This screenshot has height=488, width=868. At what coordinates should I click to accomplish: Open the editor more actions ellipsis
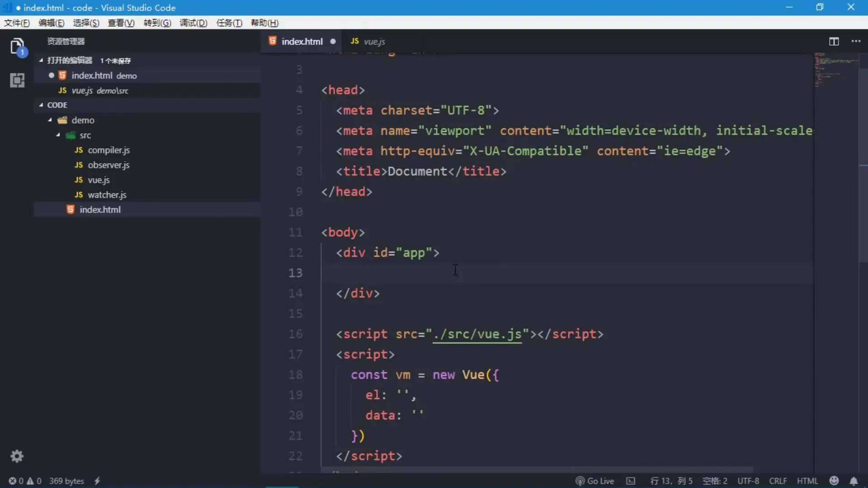[856, 41]
